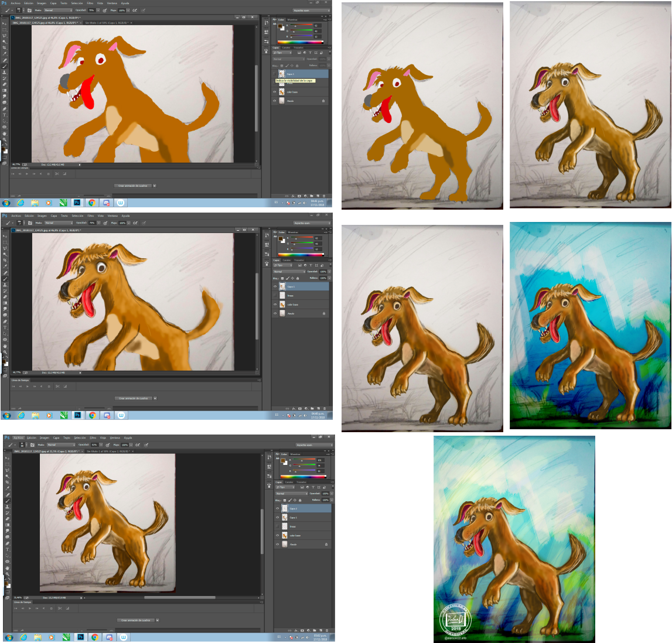672x643 pixels.
Task: Pick a color with the Eyedropper tool
Action: (5, 52)
